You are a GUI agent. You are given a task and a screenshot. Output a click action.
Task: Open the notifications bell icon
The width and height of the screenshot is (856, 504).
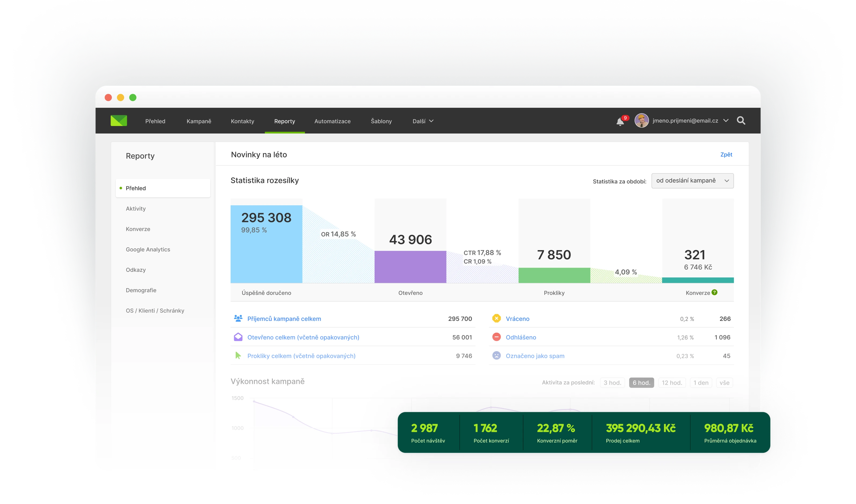point(620,122)
